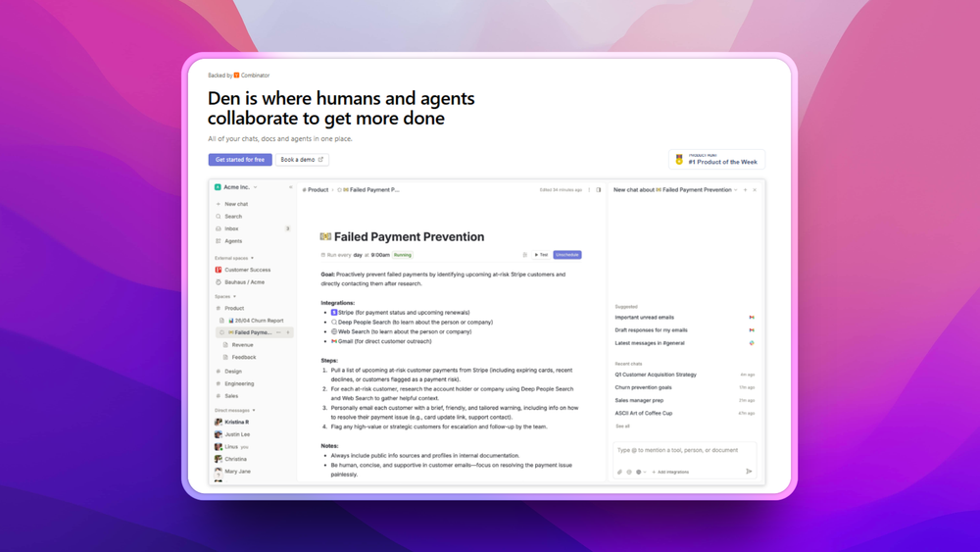Open direct message with Kristina R

coord(232,422)
